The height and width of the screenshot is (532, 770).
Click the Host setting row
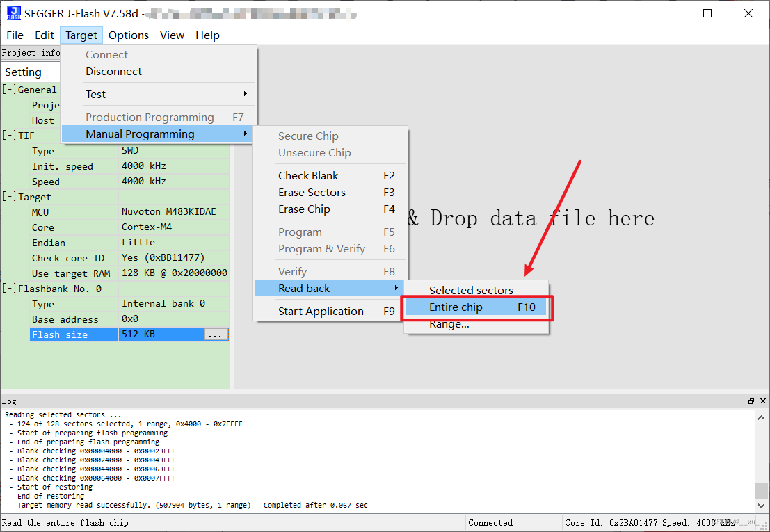tap(45, 120)
